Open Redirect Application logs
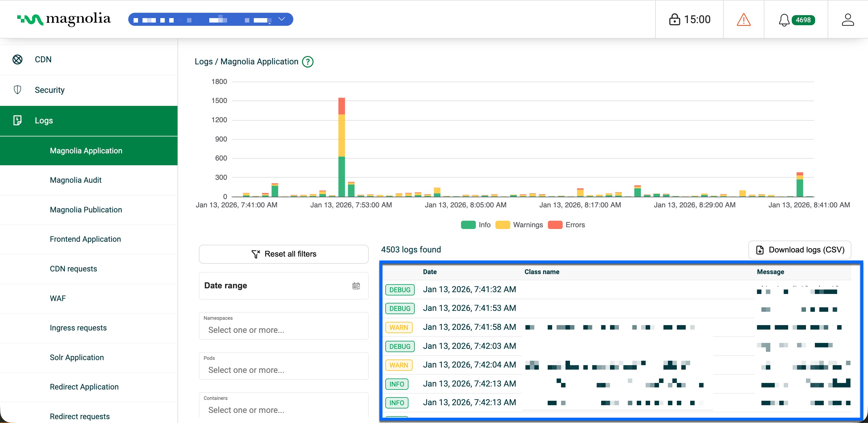Viewport: 868px width, 423px height. (x=89, y=387)
